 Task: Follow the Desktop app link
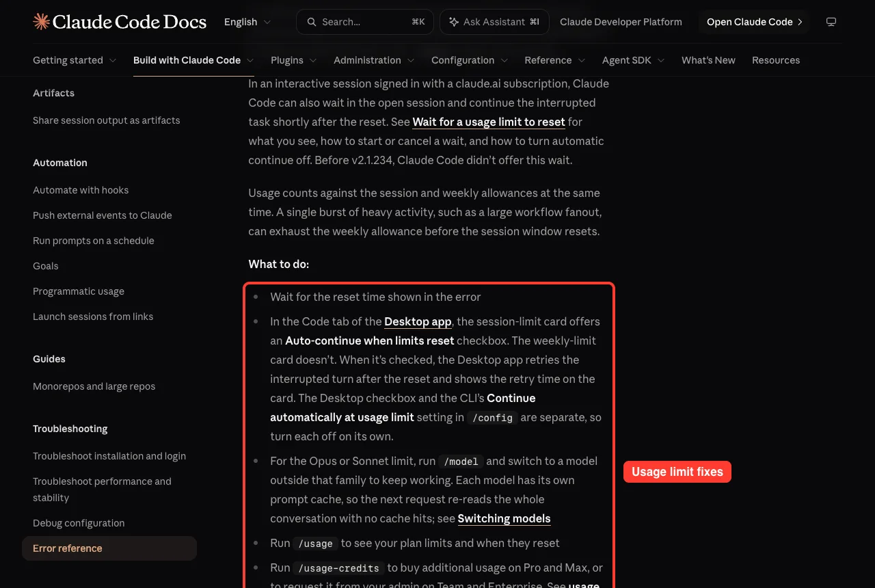click(418, 322)
